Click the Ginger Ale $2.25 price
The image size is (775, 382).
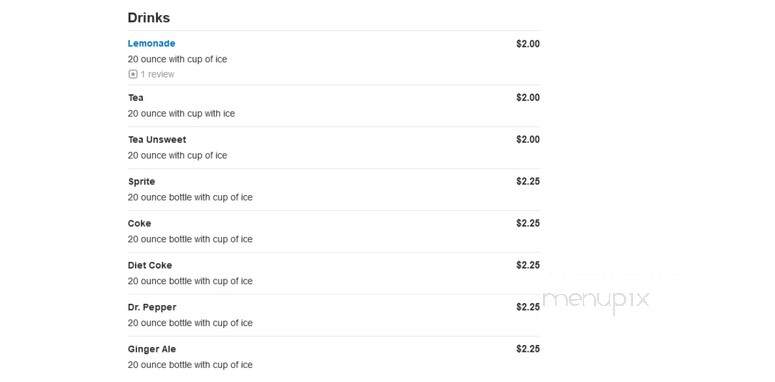528,349
